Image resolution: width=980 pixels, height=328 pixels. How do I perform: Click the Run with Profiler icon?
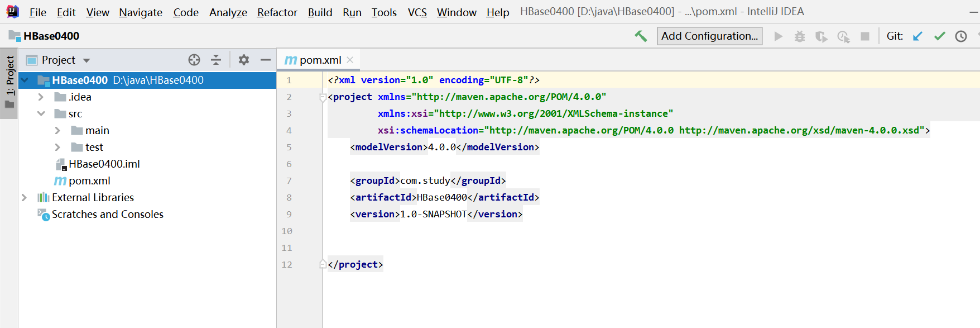843,37
